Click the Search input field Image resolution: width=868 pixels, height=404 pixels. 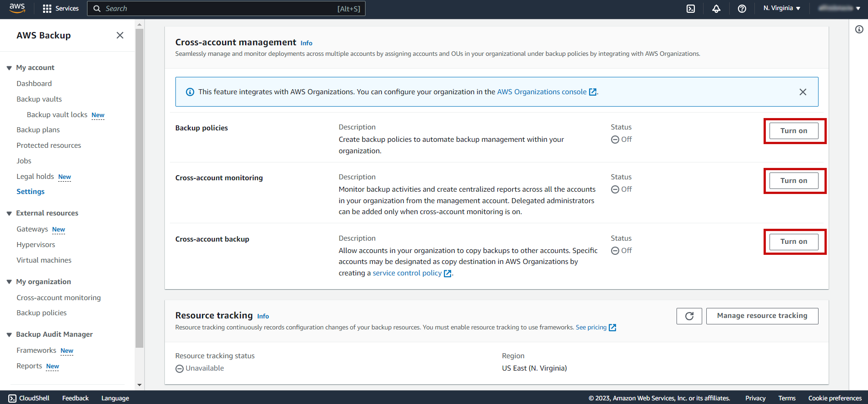(226, 9)
